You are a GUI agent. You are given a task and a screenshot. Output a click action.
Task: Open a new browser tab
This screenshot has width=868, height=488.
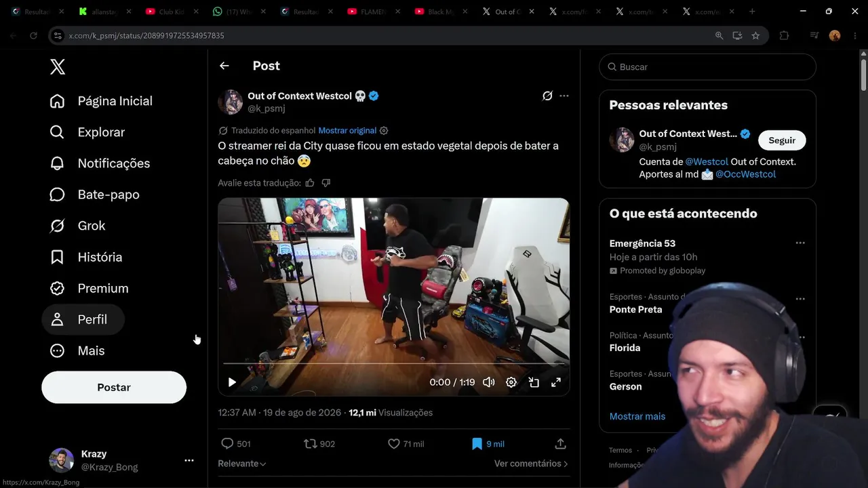click(752, 12)
